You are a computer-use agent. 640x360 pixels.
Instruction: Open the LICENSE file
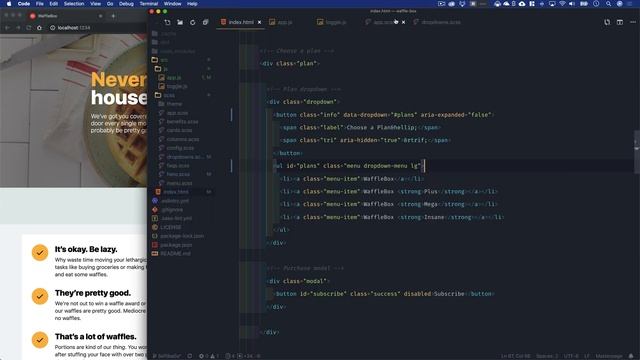(x=167, y=227)
